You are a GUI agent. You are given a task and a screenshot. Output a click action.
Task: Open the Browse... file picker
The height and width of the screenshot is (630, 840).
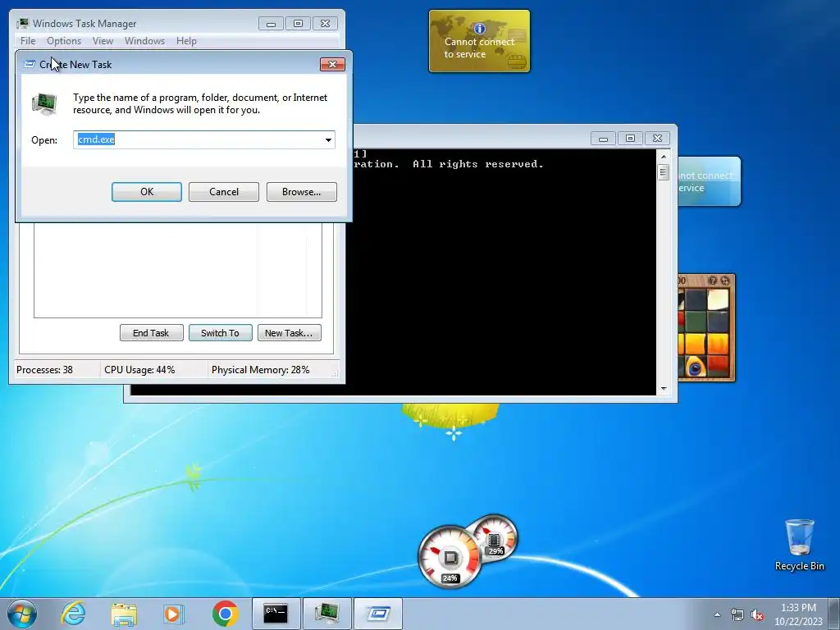(x=301, y=192)
